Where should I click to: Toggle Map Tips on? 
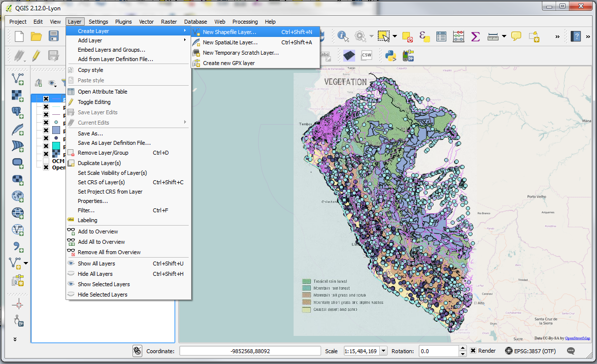(x=516, y=36)
